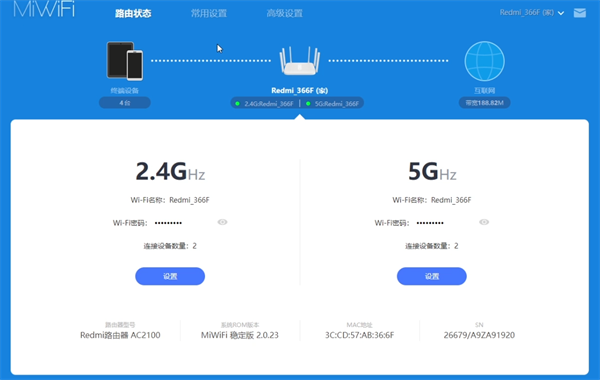This screenshot has height=380, width=600.
Task: Open the mail envelope icon
Action: point(580,13)
